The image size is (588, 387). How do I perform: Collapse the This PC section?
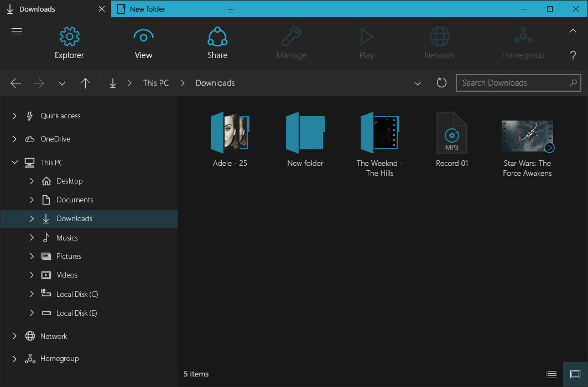[13, 162]
